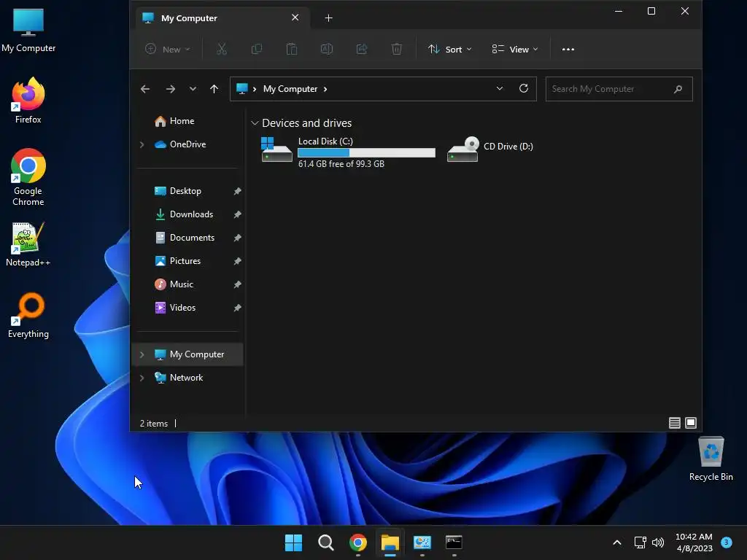Open the Sort dropdown menu
Screen dimensions: 747x560
coord(449,49)
